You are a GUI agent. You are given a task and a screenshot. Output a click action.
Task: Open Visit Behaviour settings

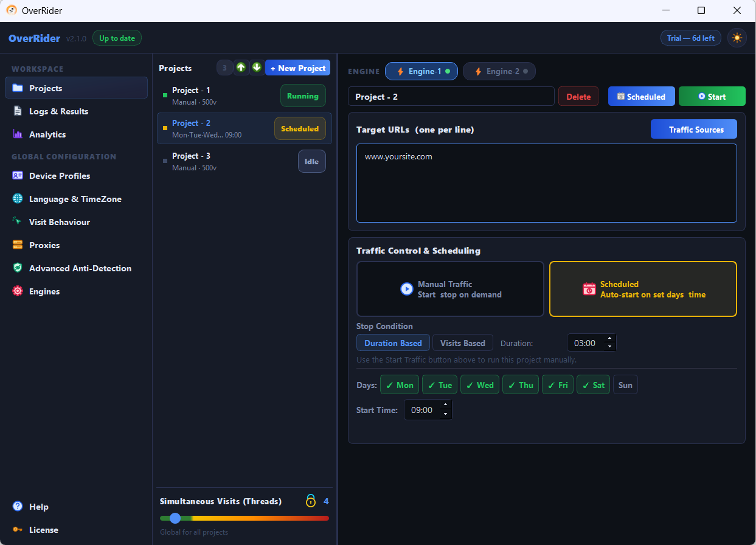click(x=76, y=222)
